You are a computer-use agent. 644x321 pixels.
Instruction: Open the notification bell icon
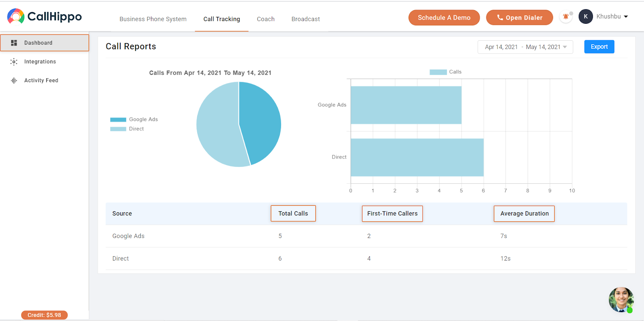[x=566, y=17]
